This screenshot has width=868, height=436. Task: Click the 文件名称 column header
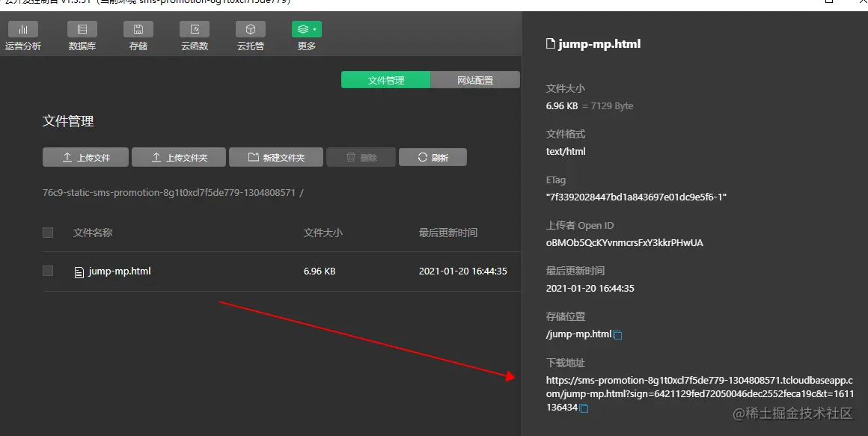(93, 233)
